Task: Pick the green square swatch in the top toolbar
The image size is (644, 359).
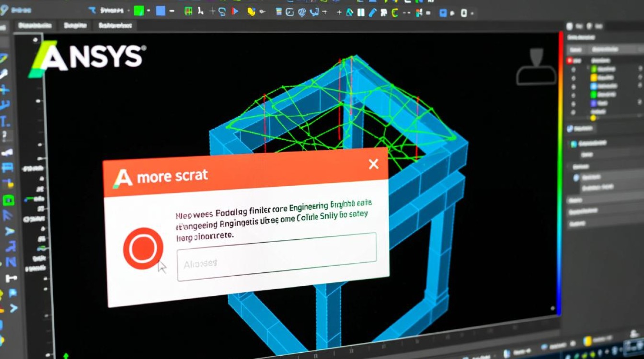Action: click(x=139, y=11)
